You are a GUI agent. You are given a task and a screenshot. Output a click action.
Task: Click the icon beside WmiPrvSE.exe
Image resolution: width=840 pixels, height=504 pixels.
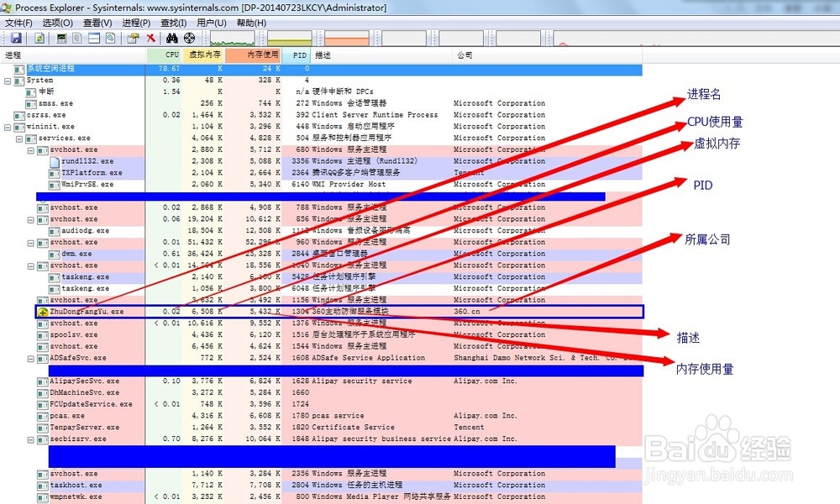(x=54, y=185)
